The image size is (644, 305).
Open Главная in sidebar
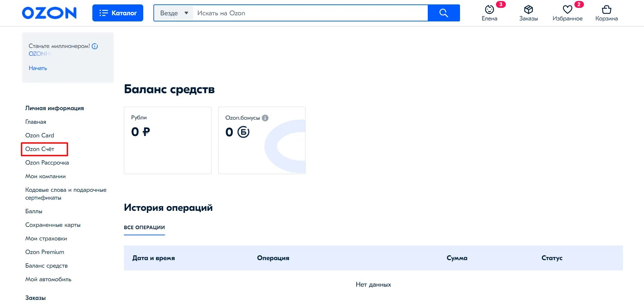coord(36,122)
